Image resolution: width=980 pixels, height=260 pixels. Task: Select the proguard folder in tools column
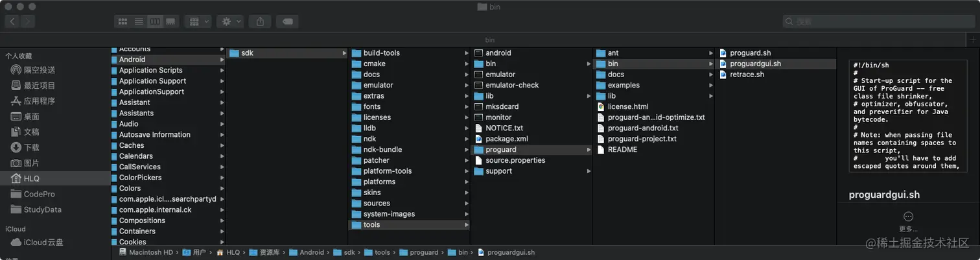(x=531, y=149)
